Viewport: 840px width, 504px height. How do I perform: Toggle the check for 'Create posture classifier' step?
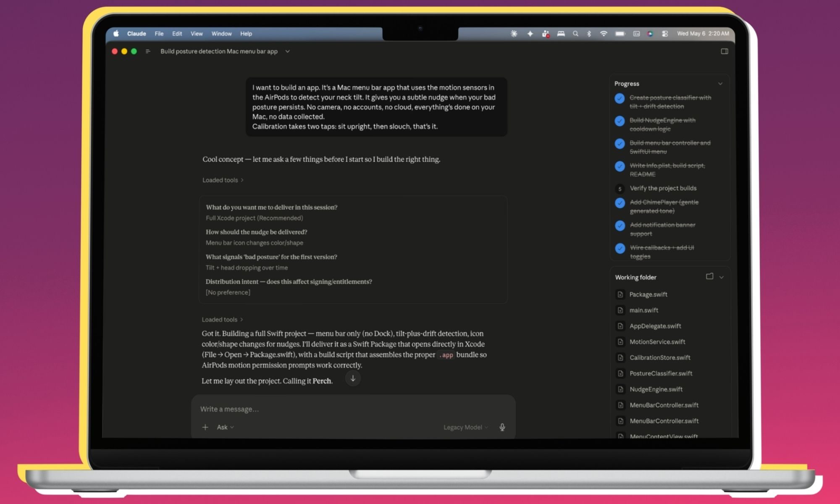(x=619, y=98)
